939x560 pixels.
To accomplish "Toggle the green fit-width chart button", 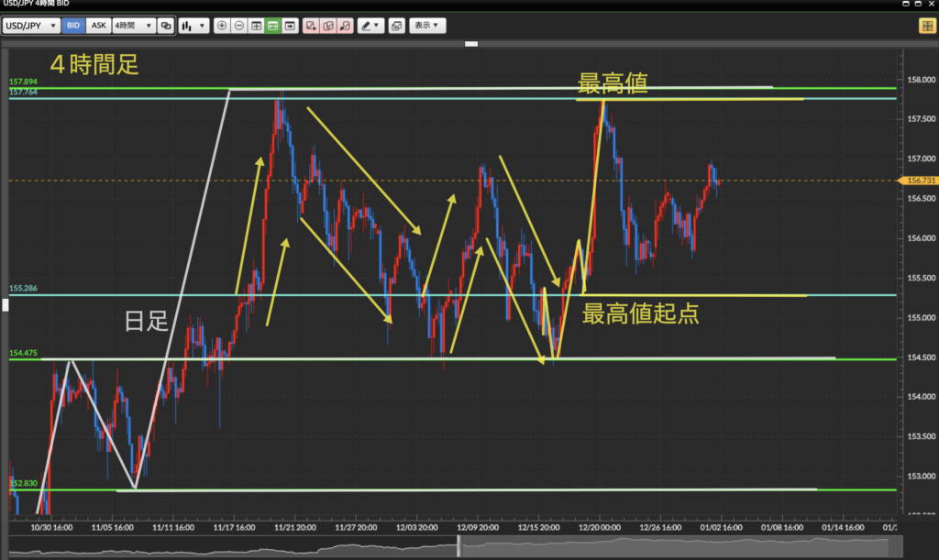I will [273, 26].
